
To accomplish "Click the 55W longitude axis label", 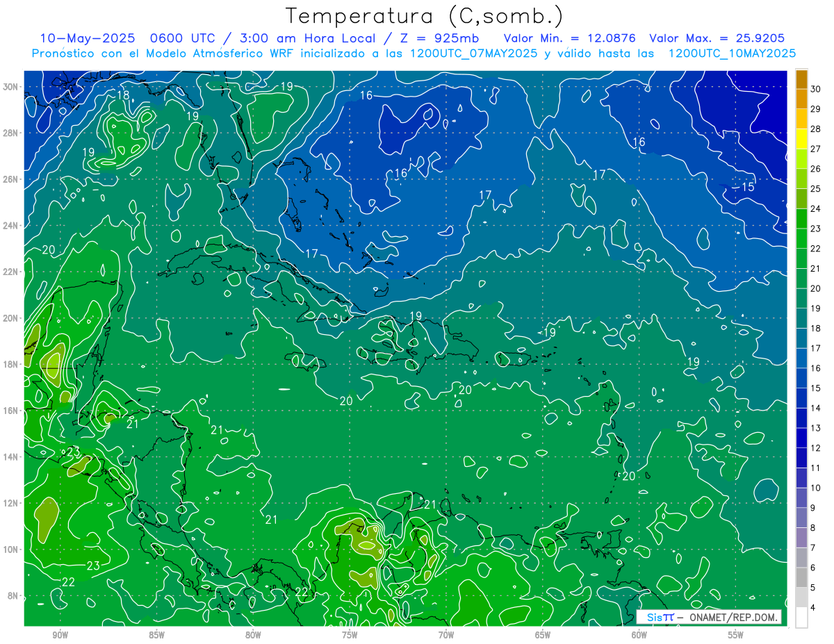I will (736, 635).
